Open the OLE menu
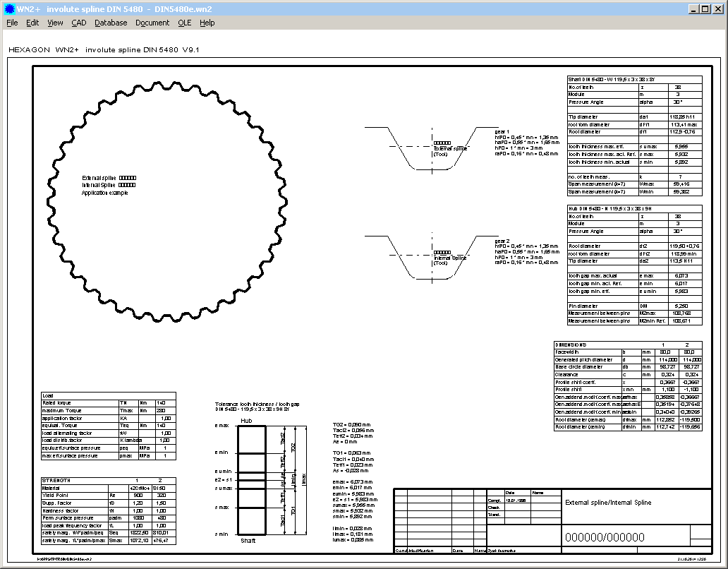The image size is (728, 569). [184, 23]
